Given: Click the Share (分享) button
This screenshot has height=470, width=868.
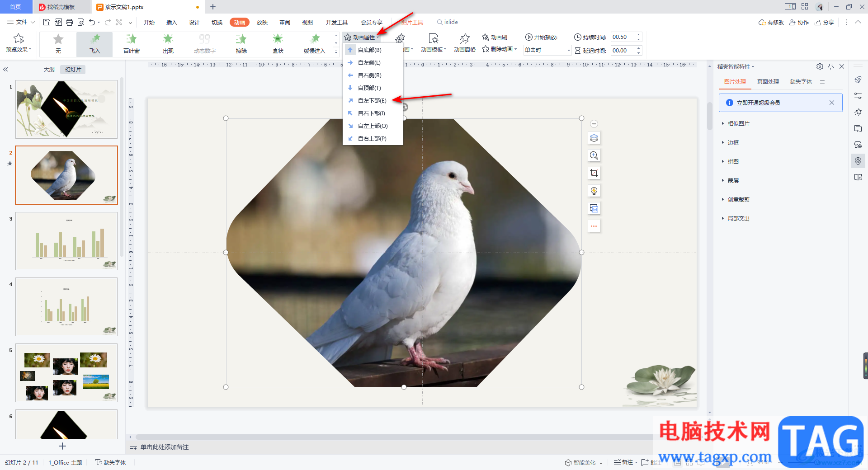Looking at the screenshot, I should (x=824, y=22).
